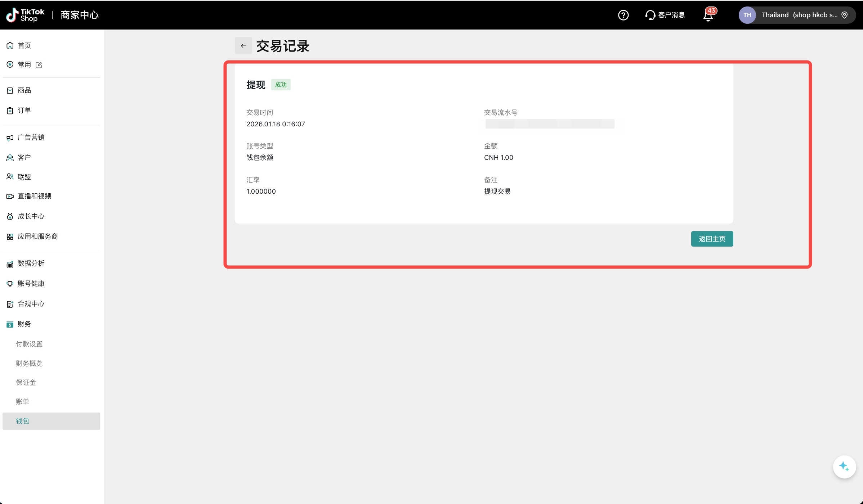Click the TikTok Shop logo
The image size is (863, 504).
tap(25, 15)
